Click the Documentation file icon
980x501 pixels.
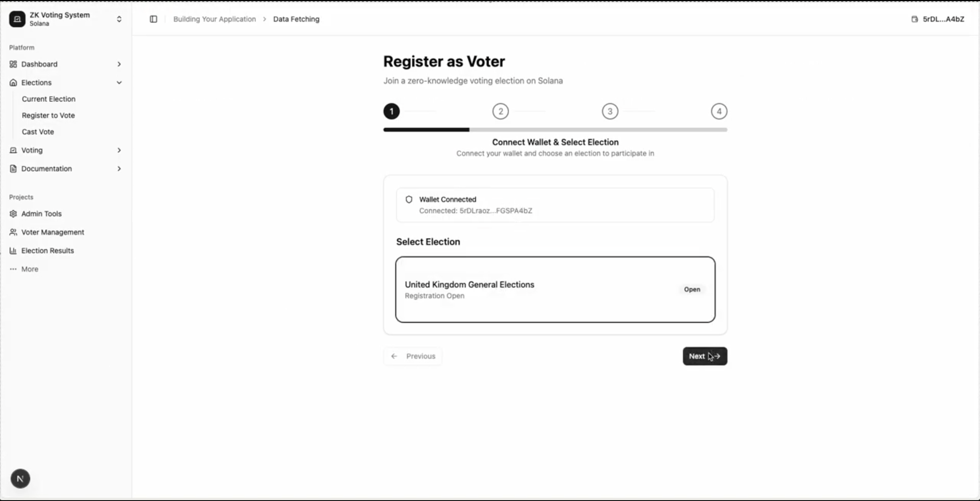[x=13, y=169]
